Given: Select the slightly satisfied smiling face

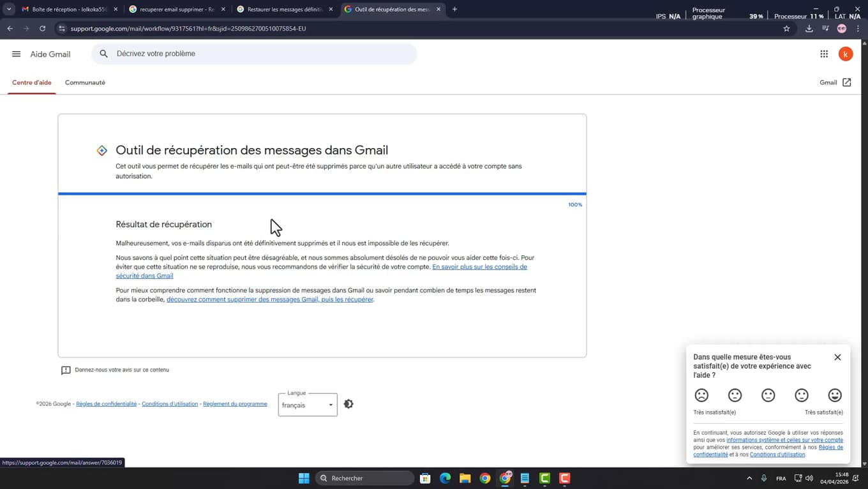Looking at the screenshot, I should point(802,395).
